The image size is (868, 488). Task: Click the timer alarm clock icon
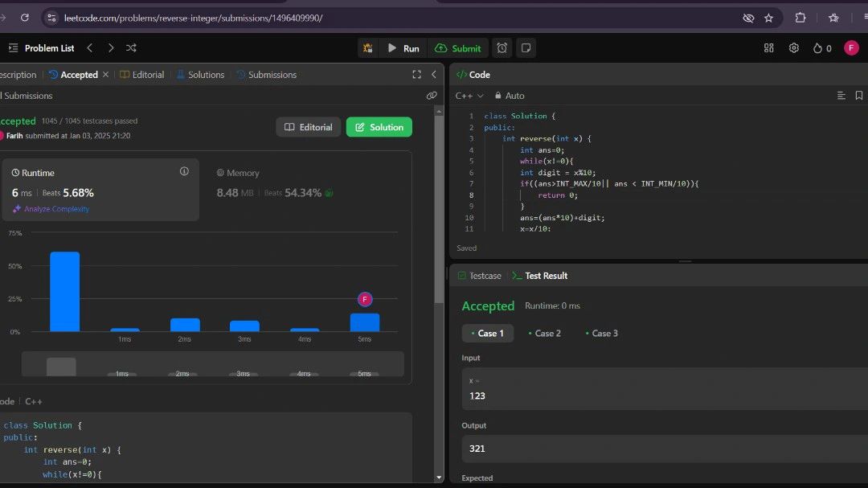[x=502, y=48]
